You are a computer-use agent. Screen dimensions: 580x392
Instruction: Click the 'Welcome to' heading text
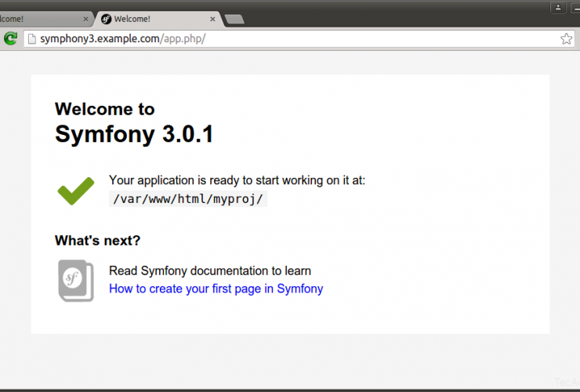click(104, 109)
